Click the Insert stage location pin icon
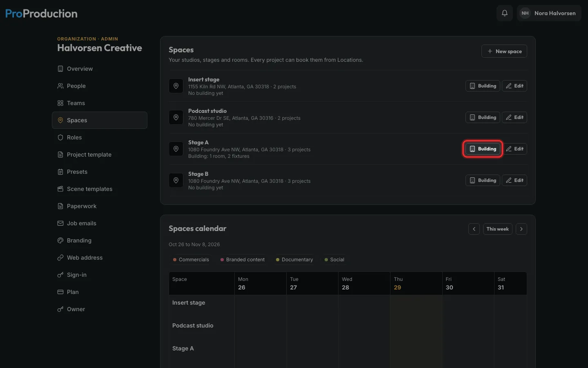Image resolution: width=588 pixels, height=368 pixels. click(x=176, y=86)
